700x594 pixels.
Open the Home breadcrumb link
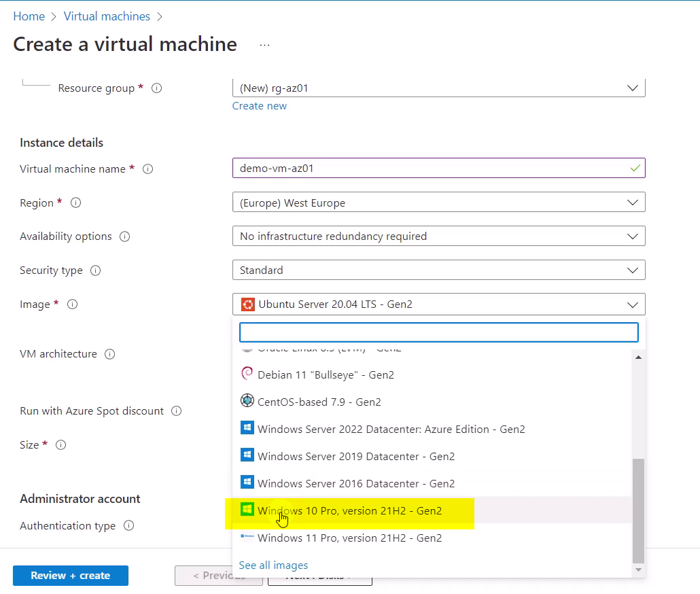click(x=29, y=16)
